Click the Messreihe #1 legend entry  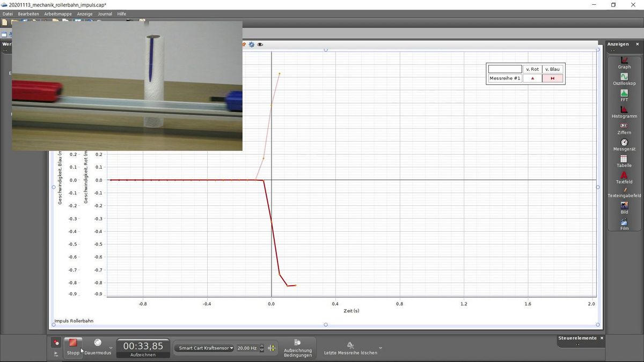click(505, 78)
